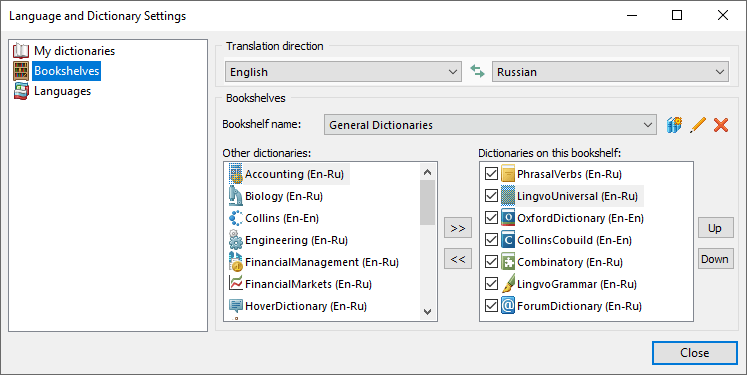Select the Biology microscope dictionary icon
This screenshot has height=375, width=747.
(x=235, y=196)
